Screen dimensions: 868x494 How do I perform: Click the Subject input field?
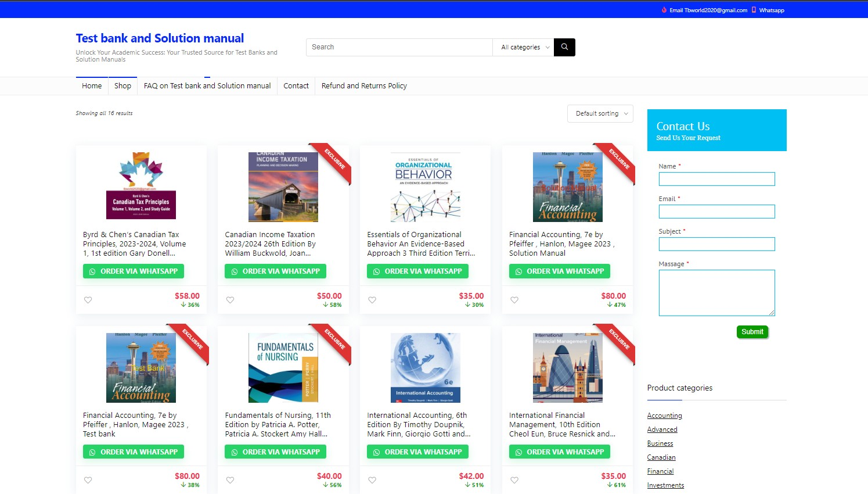click(x=717, y=244)
